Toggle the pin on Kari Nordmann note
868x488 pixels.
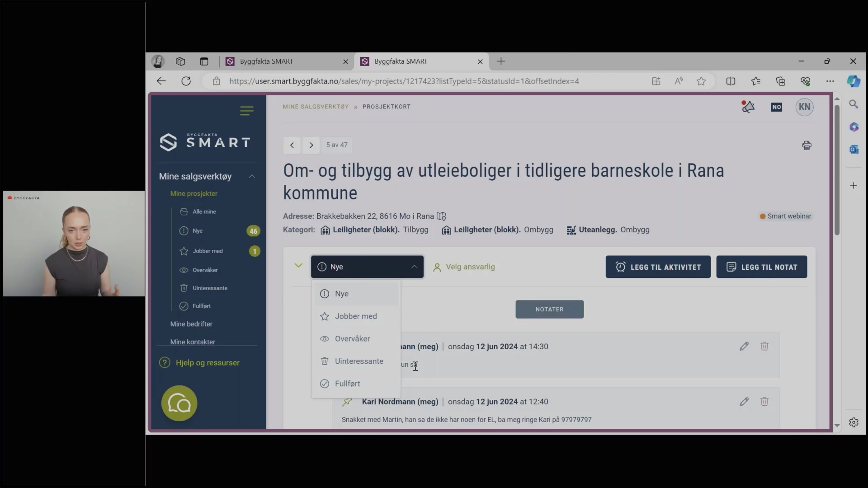(x=347, y=402)
